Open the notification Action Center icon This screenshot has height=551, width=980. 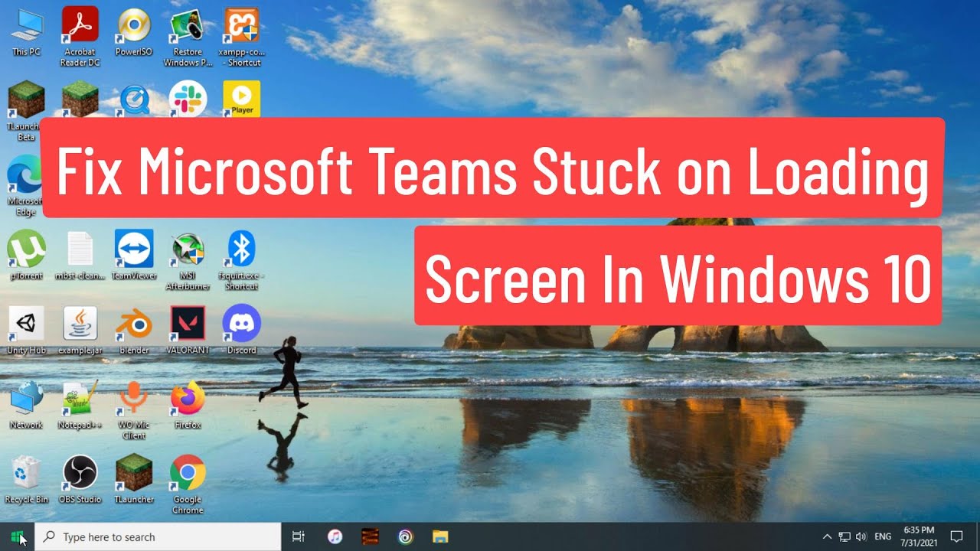pyautogui.click(x=955, y=536)
